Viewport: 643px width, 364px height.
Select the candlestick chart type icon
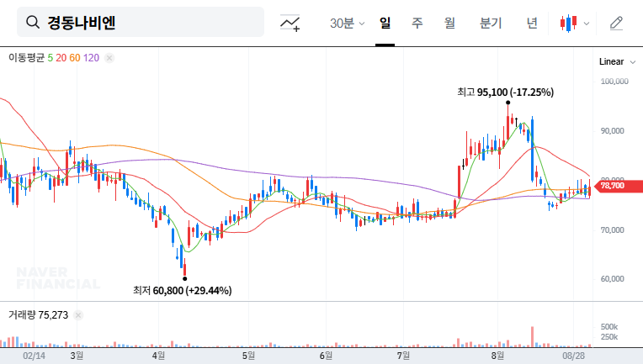(x=569, y=23)
